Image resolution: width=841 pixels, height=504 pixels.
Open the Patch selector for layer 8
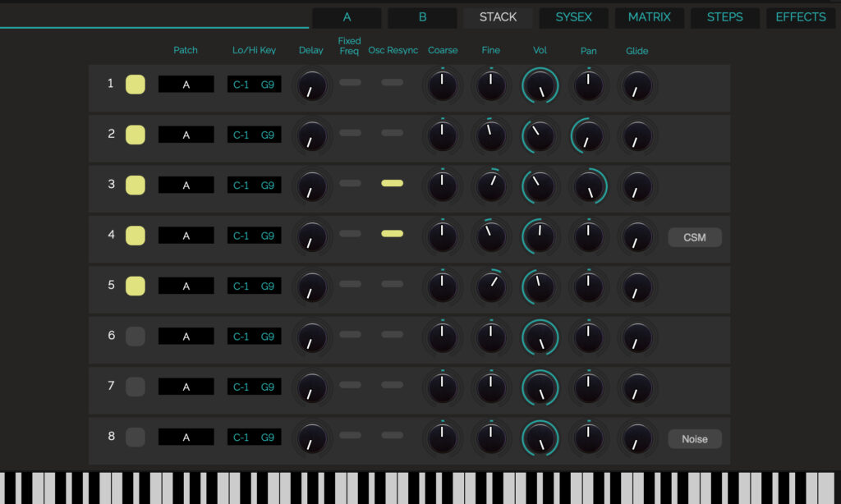(x=186, y=437)
